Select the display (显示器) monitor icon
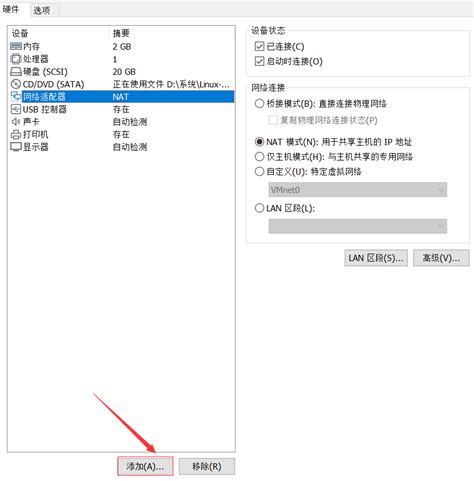Viewport: 474px width, 481px height. coord(16,147)
